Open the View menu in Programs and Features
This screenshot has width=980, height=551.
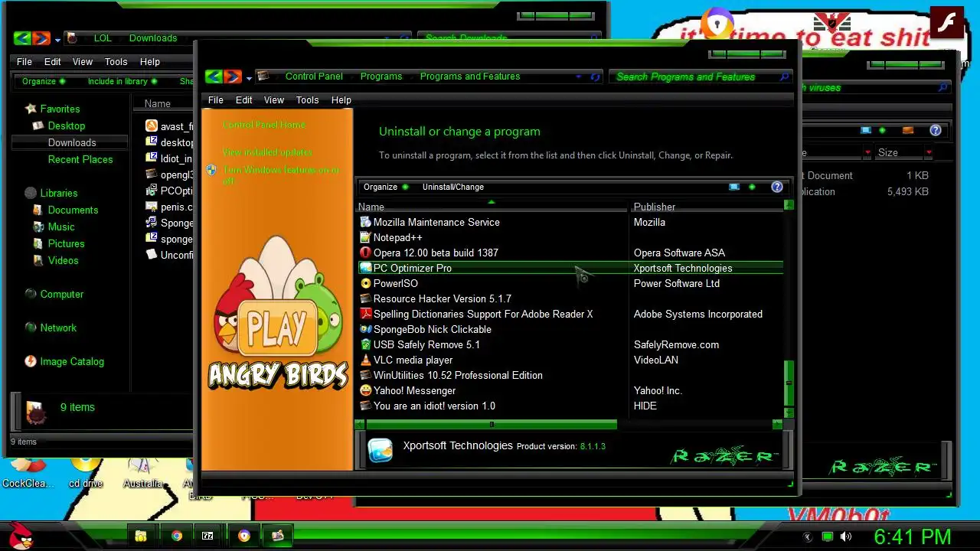274,99
